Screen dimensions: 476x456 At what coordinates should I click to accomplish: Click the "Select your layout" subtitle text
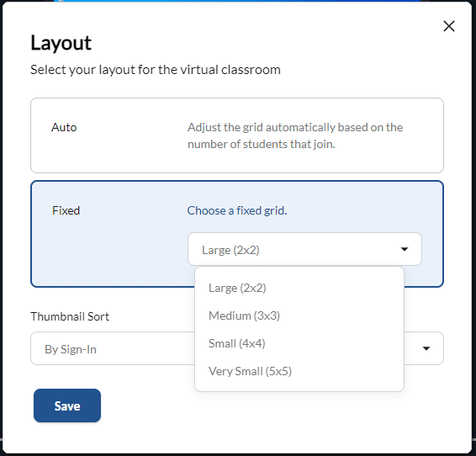pos(156,70)
